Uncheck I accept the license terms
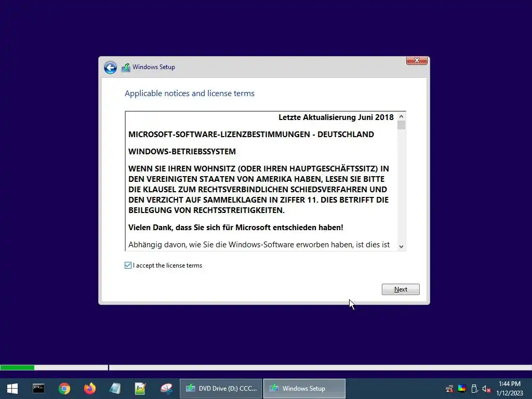The image size is (532, 399). click(x=128, y=265)
